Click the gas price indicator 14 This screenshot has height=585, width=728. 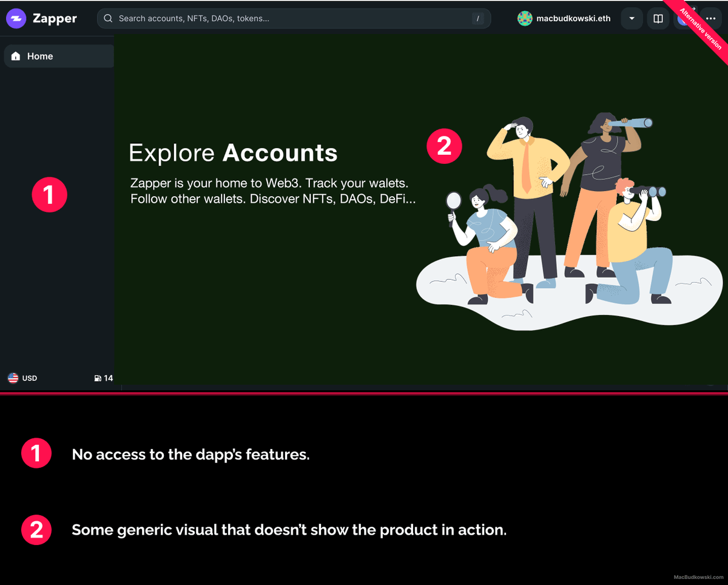click(x=104, y=378)
